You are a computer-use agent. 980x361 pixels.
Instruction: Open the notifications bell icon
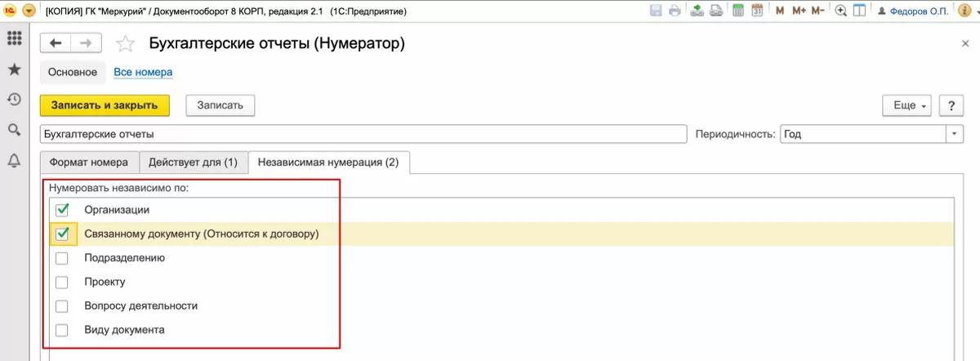click(14, 160)
